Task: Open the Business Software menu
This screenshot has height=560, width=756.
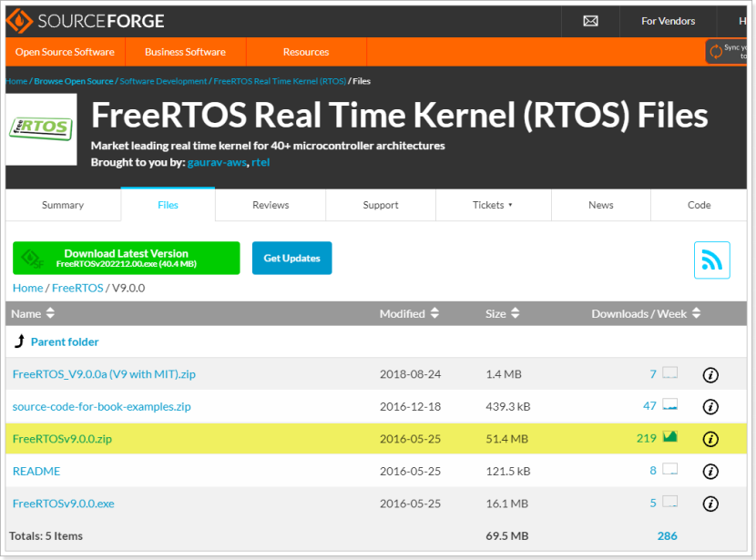Action: (x=185, y=52)
